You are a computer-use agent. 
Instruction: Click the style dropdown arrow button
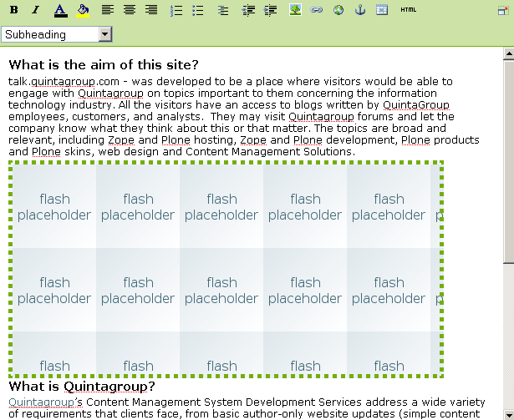(x=105, y=34)
